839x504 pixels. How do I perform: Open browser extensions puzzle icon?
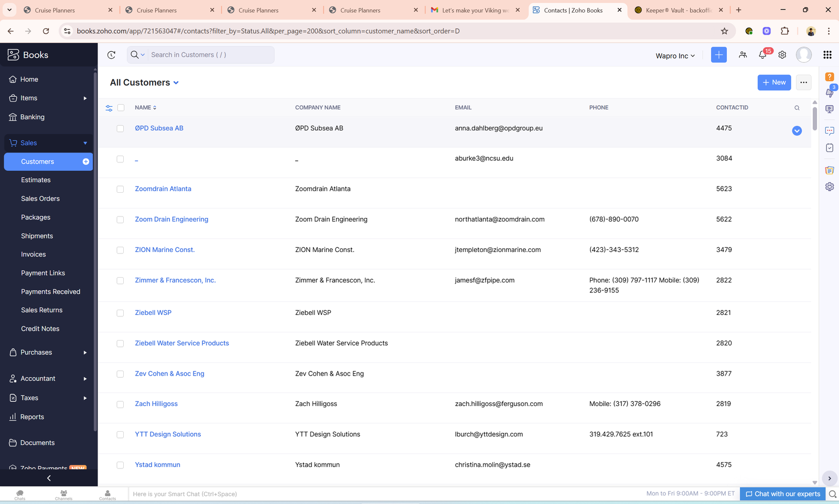(785, 31)
